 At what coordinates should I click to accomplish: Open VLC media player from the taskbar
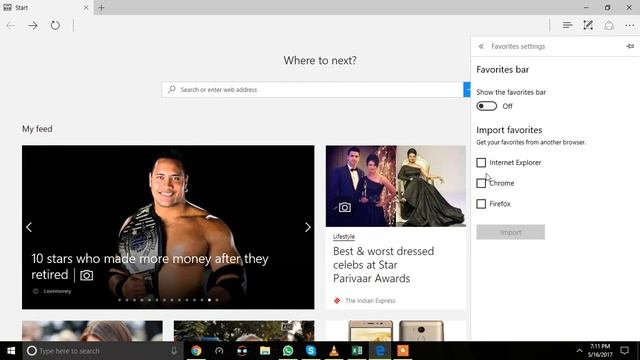point(334,351)
